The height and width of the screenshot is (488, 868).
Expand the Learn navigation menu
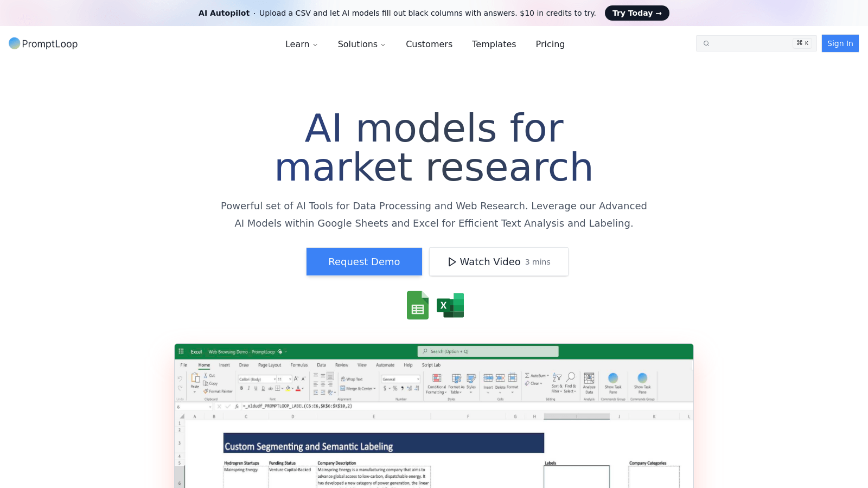pyautogui.click(x=302, y=44)
